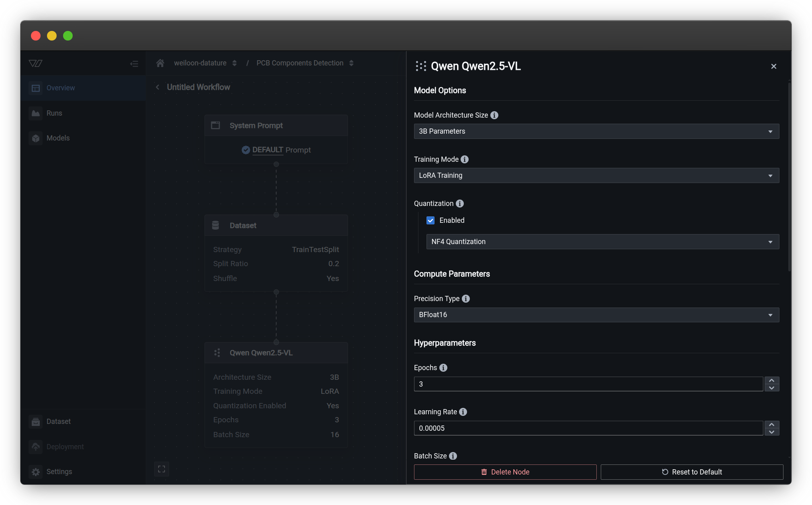Screen dimensions: 812x505
Task: Click the info icon beside Epochs
Action: pos(443,368)
